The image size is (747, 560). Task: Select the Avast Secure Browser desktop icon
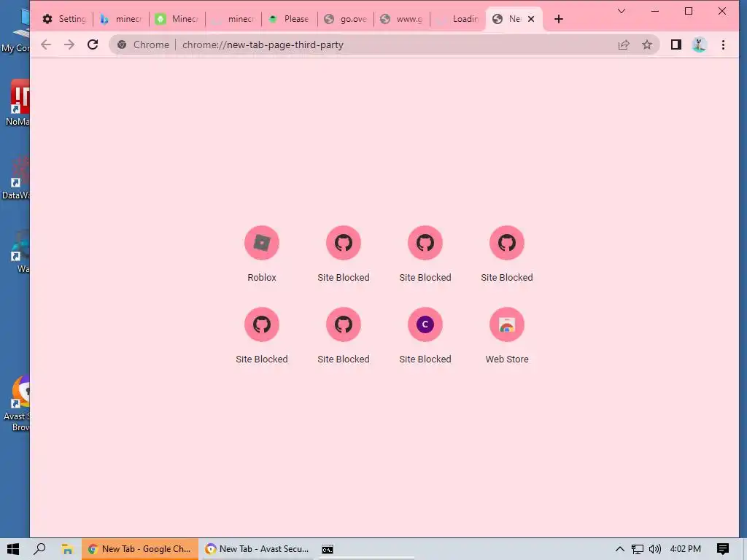coord(18,402)
